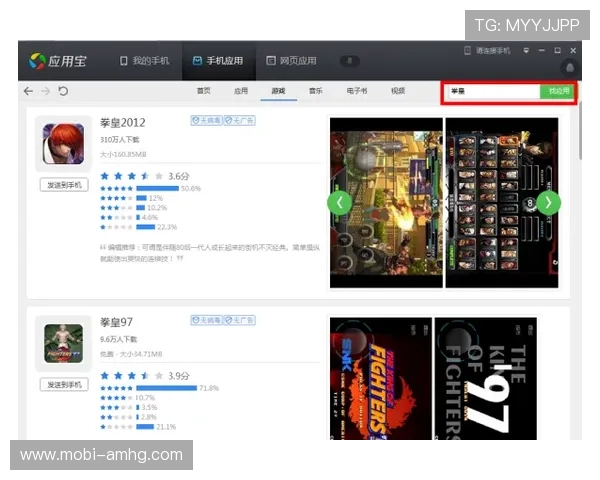Open the 拳皇97 title link

click(x=116, y=322)
